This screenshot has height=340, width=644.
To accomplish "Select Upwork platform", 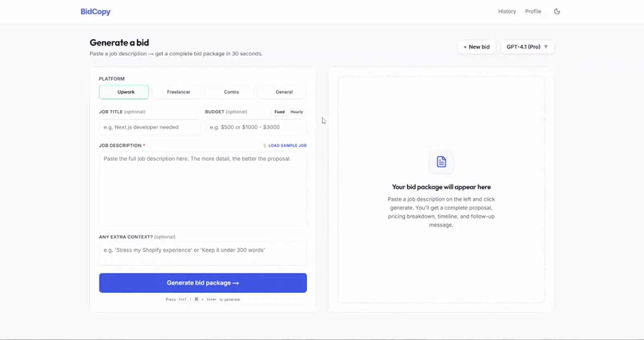I will click(x=124, y=92).
